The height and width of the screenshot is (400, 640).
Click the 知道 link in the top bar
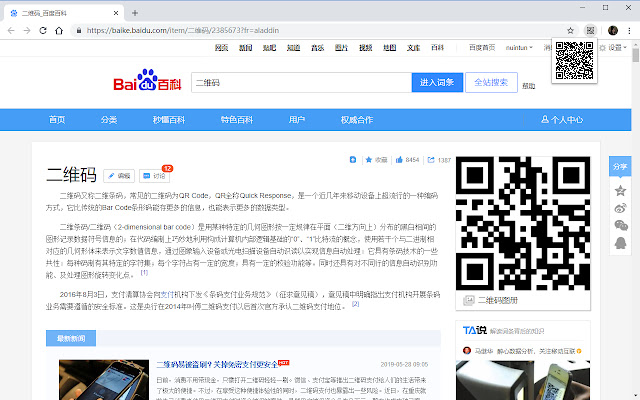coord(293,48)
